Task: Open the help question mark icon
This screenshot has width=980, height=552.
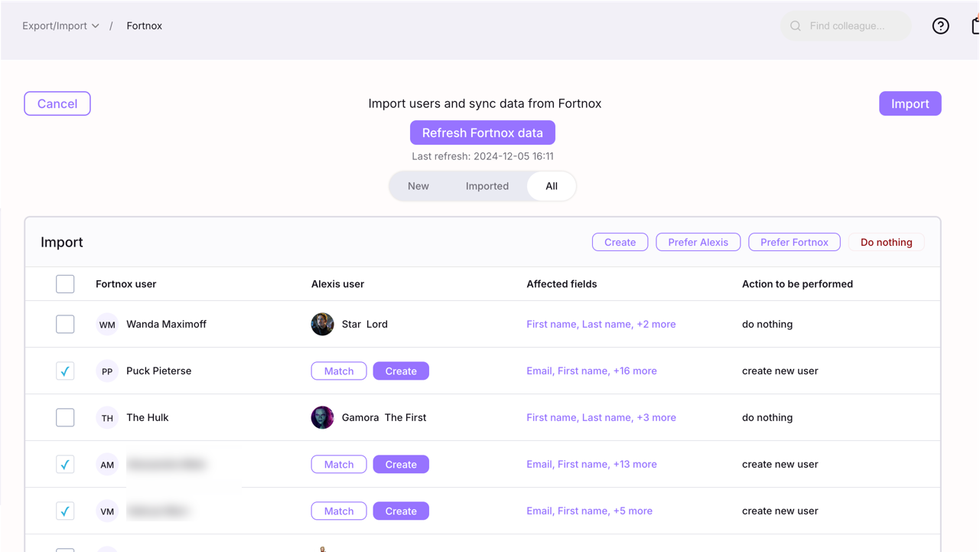Action: [x=941, y=26]
